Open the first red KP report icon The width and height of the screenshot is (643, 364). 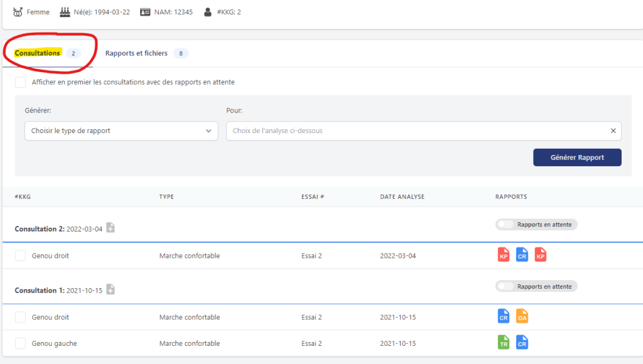pyautogui.click(x=504, y=255)
